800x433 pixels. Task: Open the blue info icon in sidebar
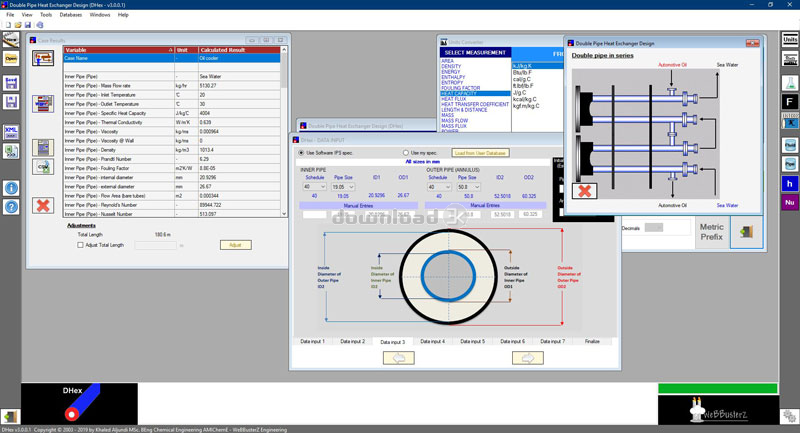tap(11, 188)
